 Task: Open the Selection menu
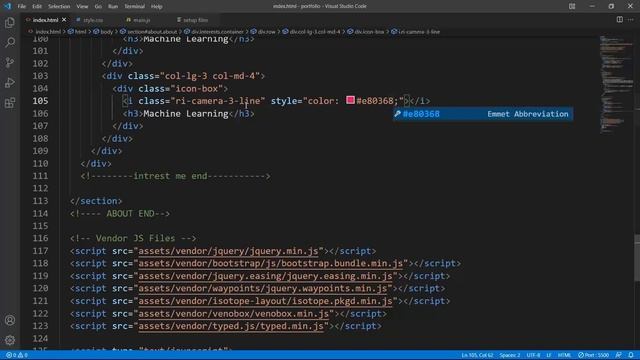click(x=59, y=6)
